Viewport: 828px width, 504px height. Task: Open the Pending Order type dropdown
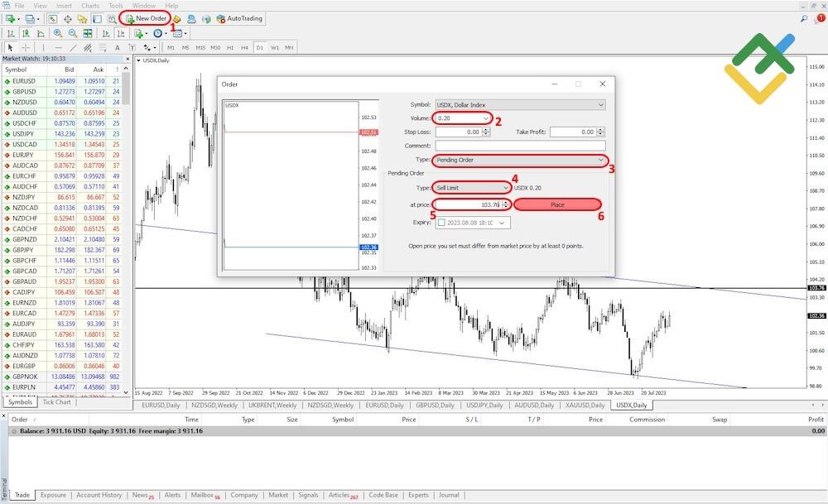coord(602,159)
